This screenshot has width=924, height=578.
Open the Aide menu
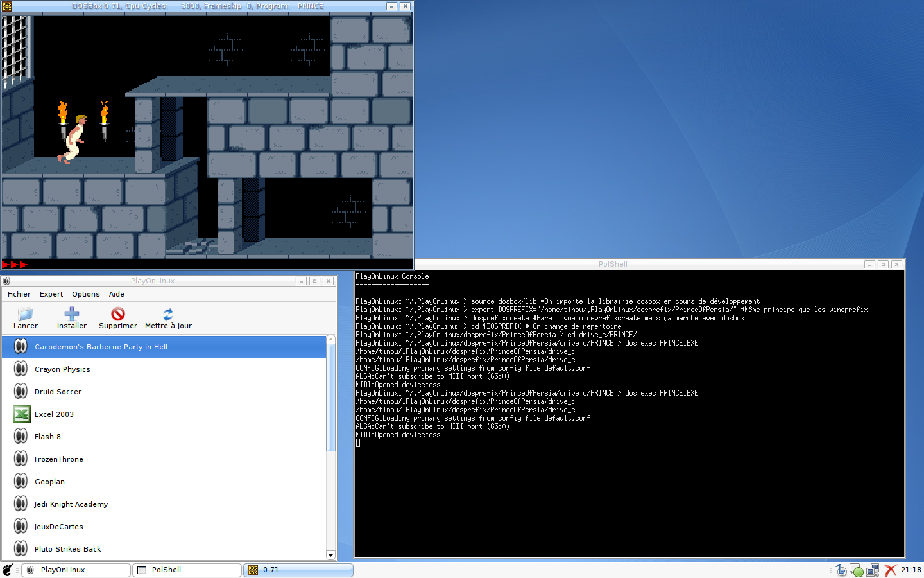coord(117,294)
